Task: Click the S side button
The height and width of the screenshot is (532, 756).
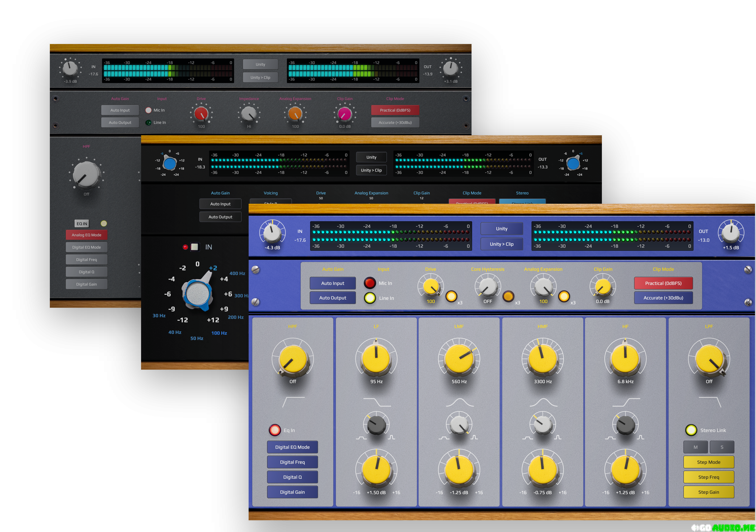Action: coord(722,447)
